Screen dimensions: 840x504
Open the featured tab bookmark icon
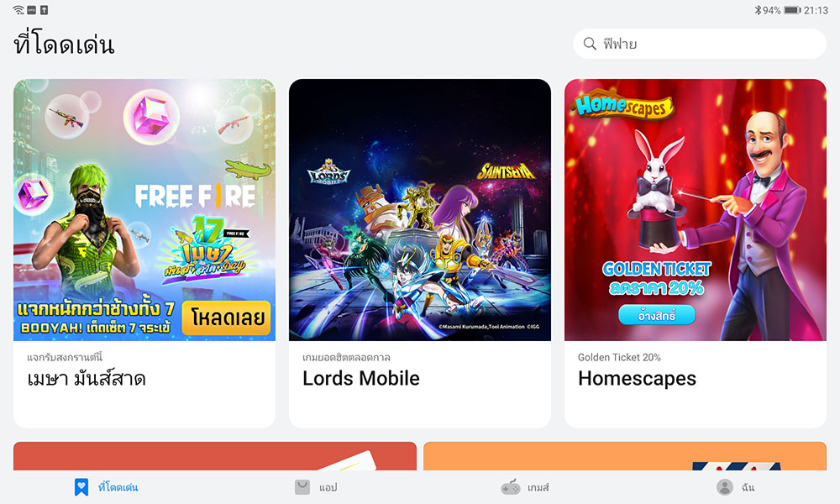[x=81, y=487]
